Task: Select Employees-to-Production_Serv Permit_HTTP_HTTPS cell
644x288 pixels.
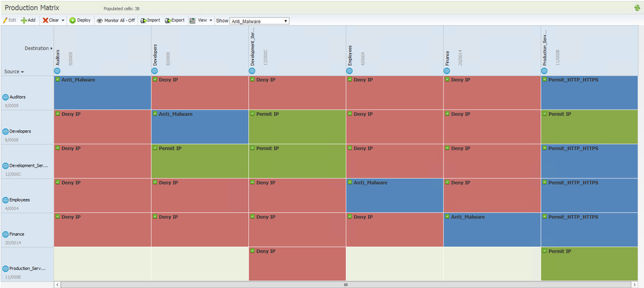Action: [x=590, y=195]
